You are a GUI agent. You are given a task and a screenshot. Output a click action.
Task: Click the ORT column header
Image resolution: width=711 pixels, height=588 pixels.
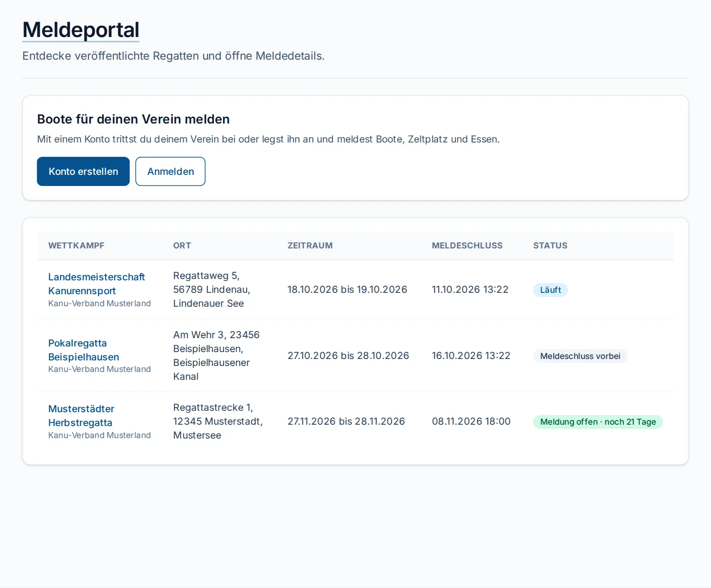click(182, 246)
